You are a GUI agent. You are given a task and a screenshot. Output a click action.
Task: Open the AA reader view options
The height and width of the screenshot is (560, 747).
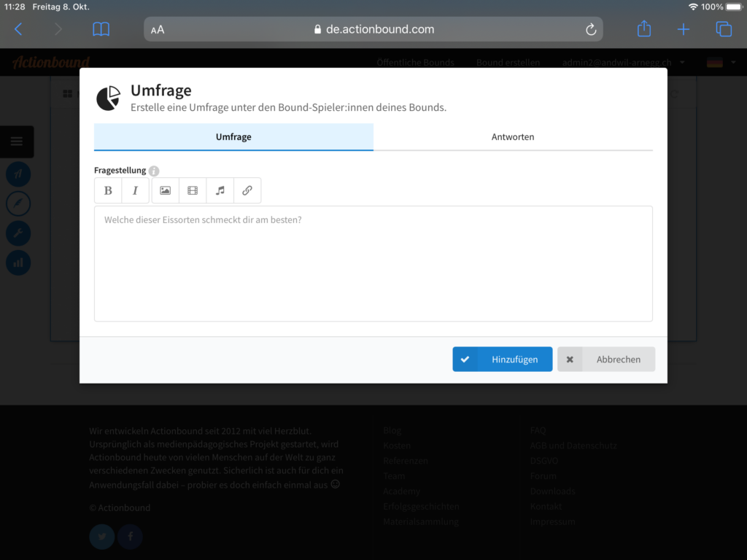coord(158,30)
